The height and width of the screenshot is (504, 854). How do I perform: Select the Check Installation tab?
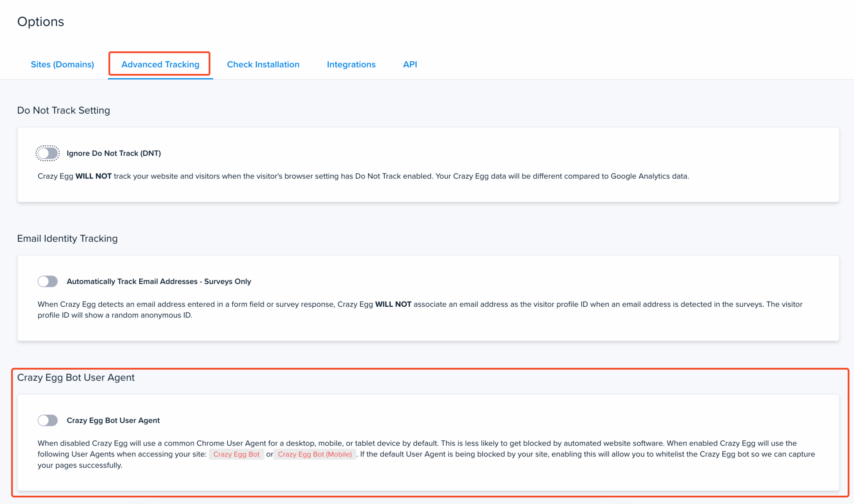263,64
